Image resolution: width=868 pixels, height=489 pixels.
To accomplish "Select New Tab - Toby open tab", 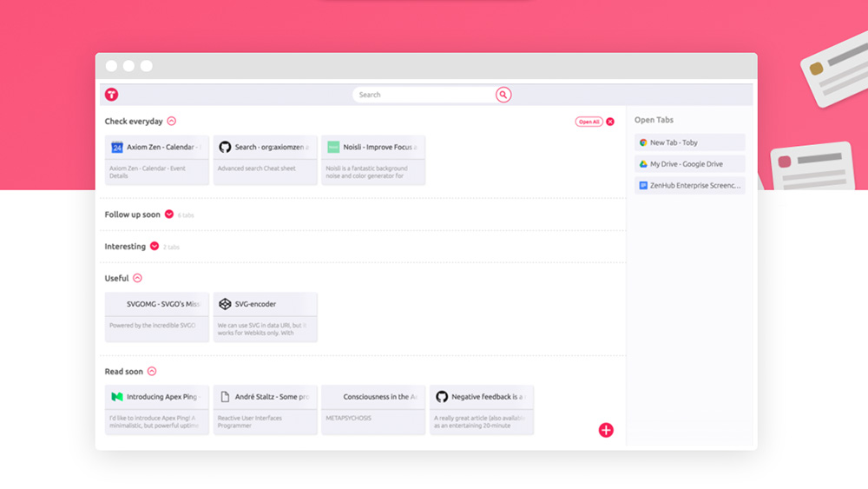I will tap(689, 142).
